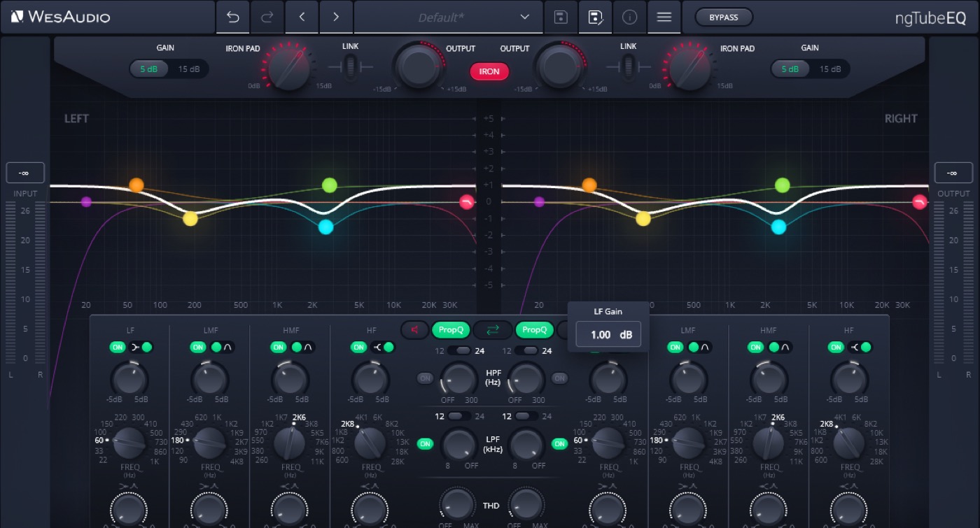Screen dimensions: 980x528
Task: Toggle the red IRON button
Action: [x=489, y=71]
